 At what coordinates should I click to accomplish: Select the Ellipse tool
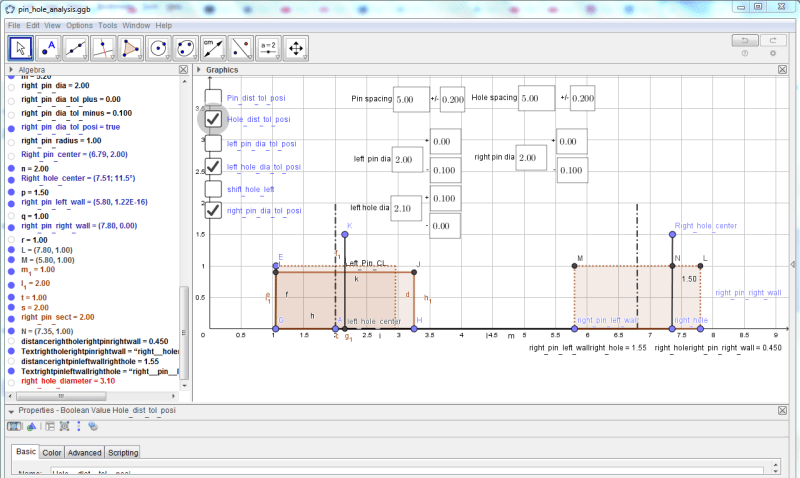click(186, 48)
